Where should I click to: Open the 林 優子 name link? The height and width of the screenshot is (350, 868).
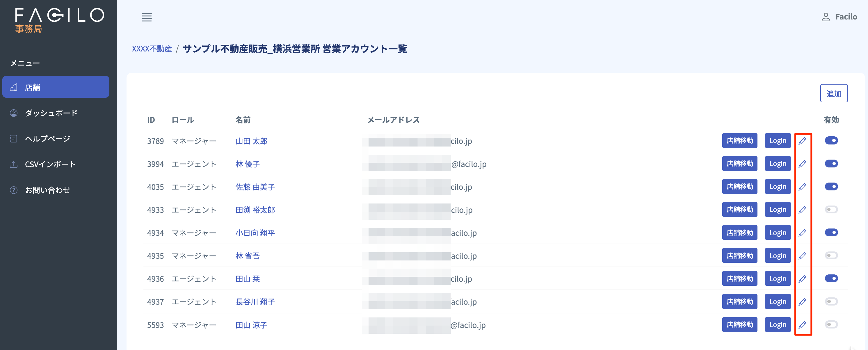(x=247, y=164)
